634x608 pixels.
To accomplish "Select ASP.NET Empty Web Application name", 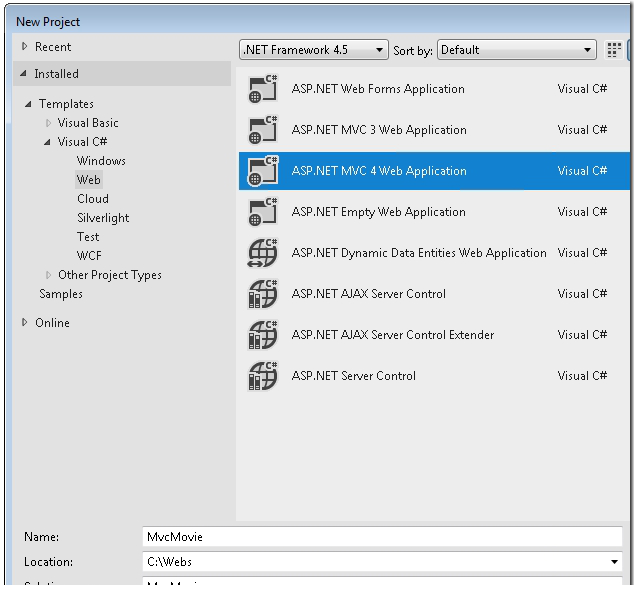I will tap(378, 212).
